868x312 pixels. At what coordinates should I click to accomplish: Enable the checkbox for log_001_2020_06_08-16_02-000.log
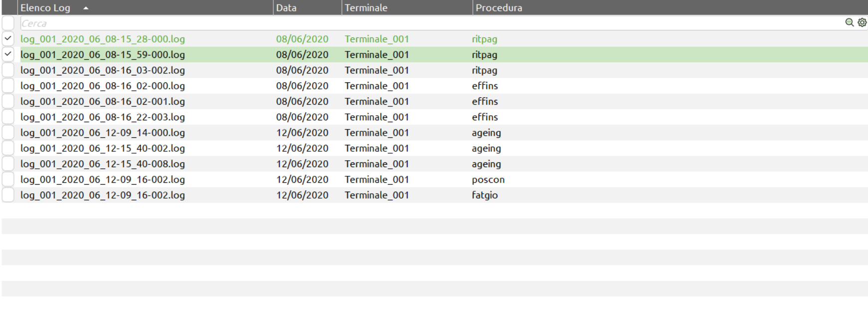click(x=8, y=86)
